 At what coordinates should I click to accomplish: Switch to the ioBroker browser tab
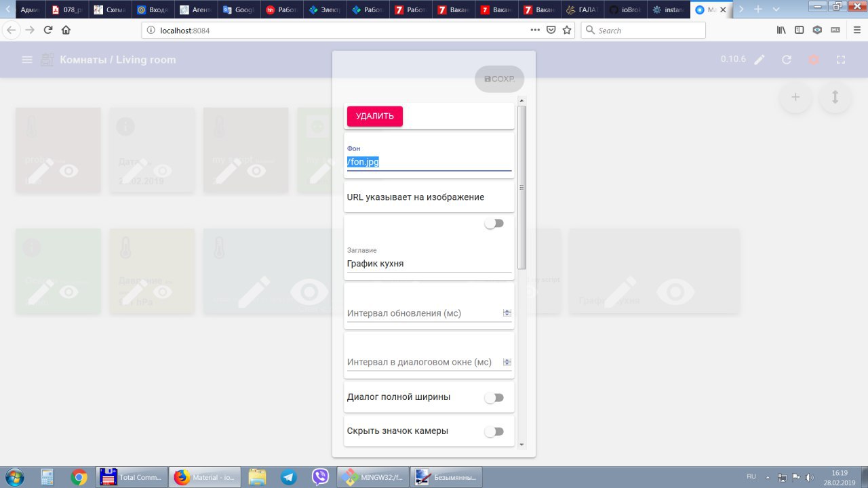click(x=624, y=9)
